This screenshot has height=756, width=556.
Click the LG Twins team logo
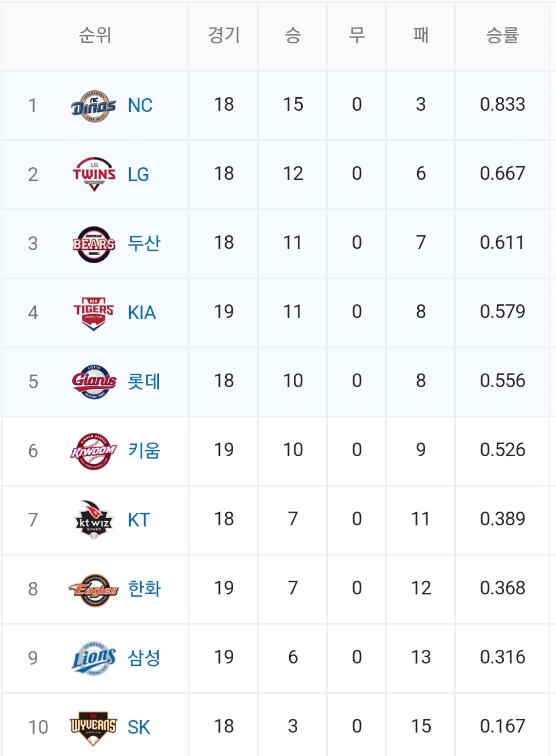coord(94,174)
